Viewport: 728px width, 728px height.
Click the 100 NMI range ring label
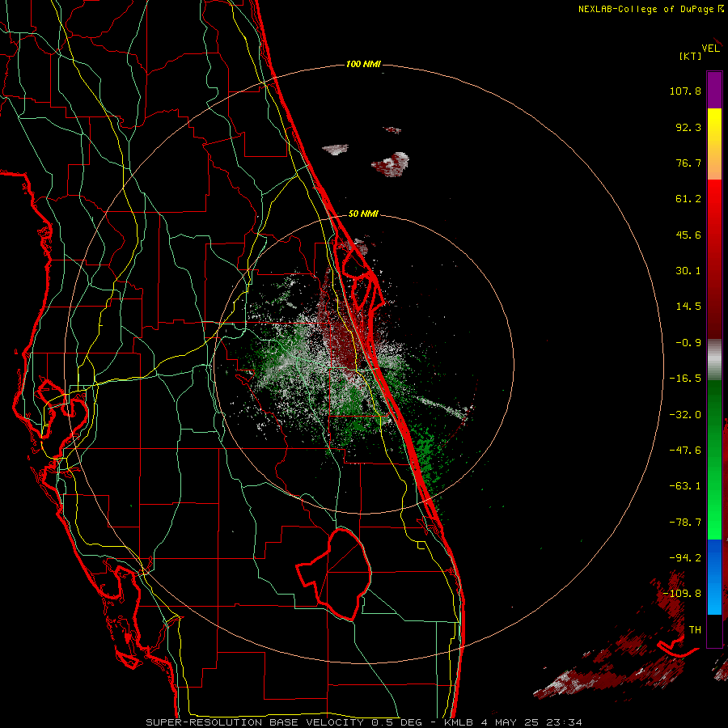coord(363,64)
